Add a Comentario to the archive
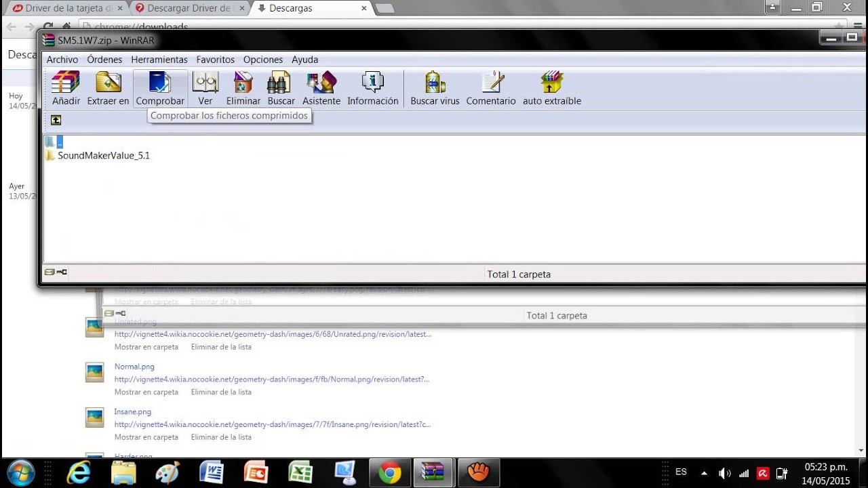The height and width of the screenshot is (488, 868). click(x=491, y=88)
